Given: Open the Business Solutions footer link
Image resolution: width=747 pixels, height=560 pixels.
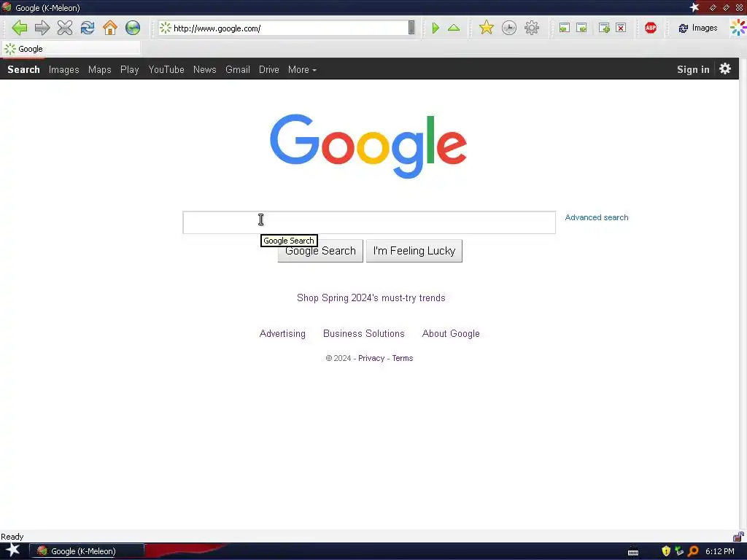Looking at the screenshot, I should point(364,333).
